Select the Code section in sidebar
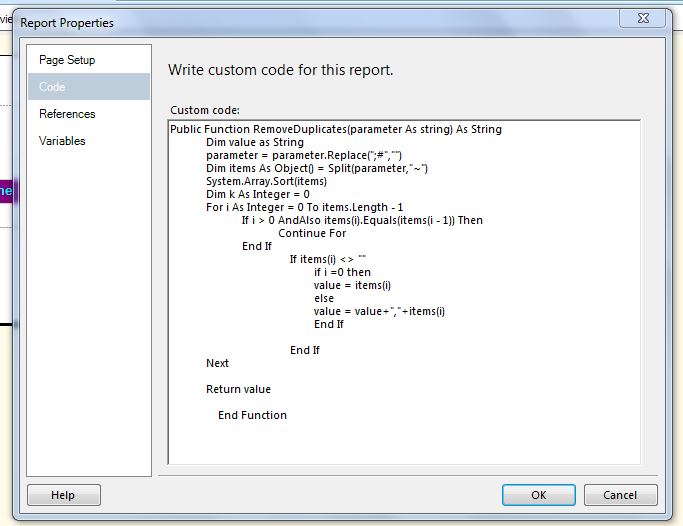 coord(52,87)
